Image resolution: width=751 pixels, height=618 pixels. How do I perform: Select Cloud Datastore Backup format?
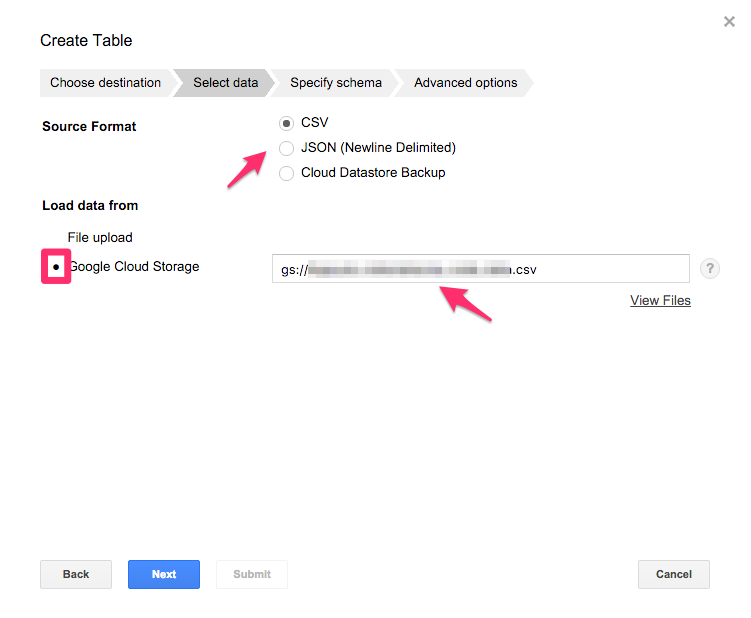point(287,173)
